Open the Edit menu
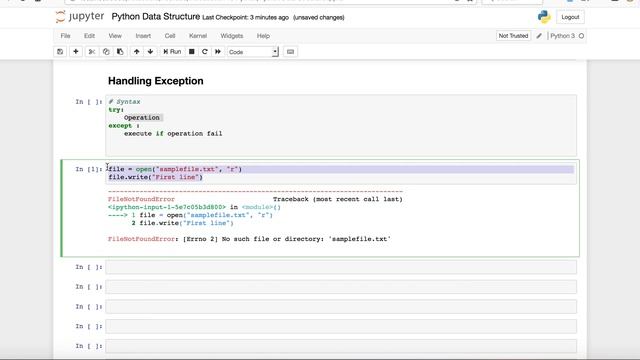Image resolution: width=640 pixels, height=360 pixels. pos(89,36)
